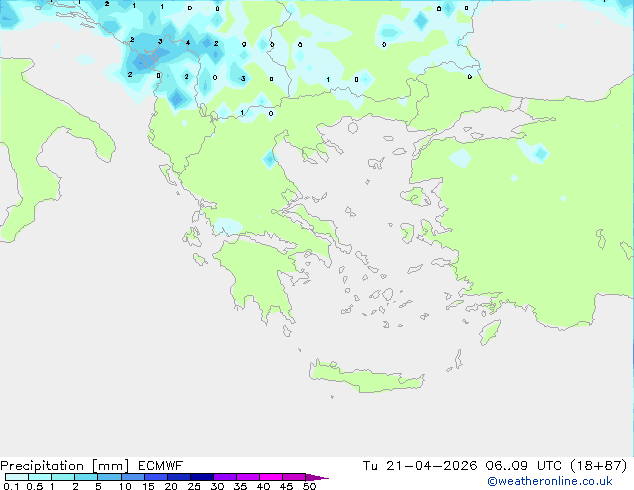Select the purple swatch between 30 and 35
The width and height of the screenshot is (634, 490).
click(x=224, y=477)
